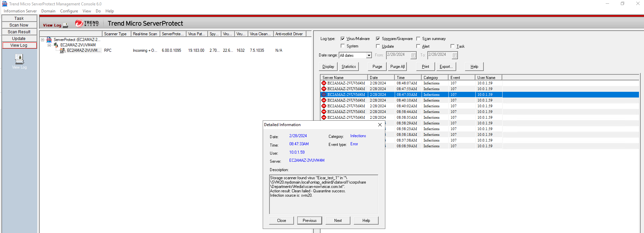Open the View menu
This screenshot has width=644, height=233.
(87, 11)
